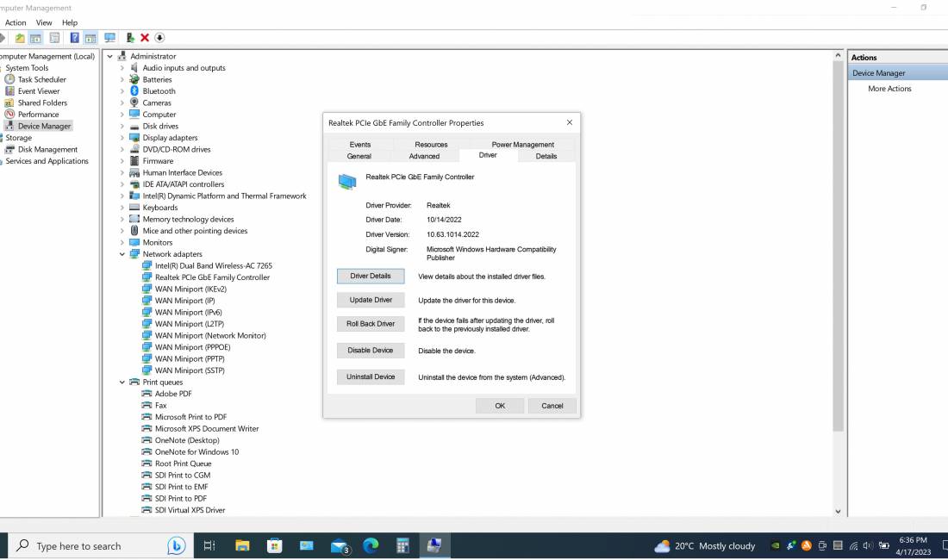Screen dimensions: 948x560
Task: Click the Event Viewer icon in console tree
Action: [9, 91]
